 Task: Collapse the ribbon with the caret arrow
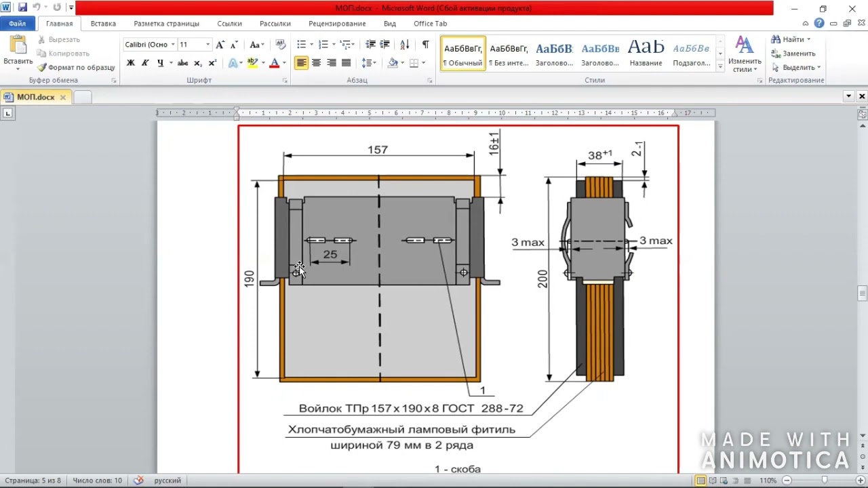coord(806,23)
